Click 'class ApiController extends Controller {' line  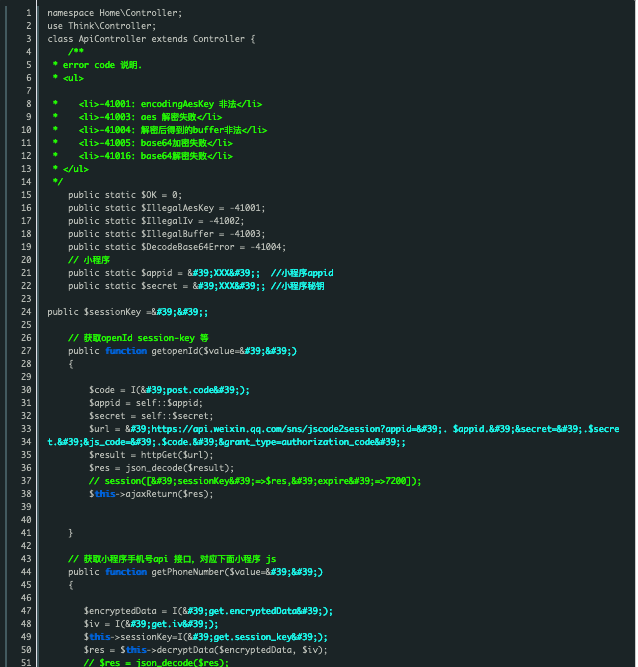pyautogui.click(x=151, y=39)
